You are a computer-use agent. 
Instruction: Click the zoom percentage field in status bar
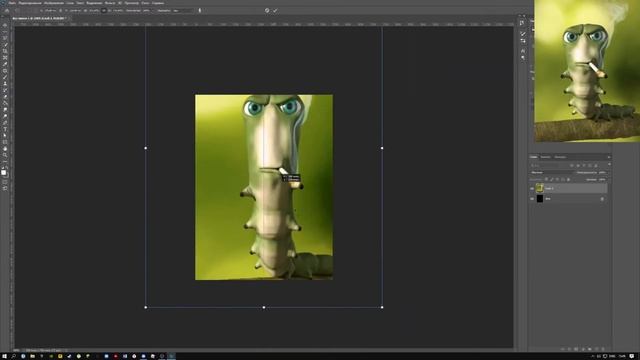point(16,350)
